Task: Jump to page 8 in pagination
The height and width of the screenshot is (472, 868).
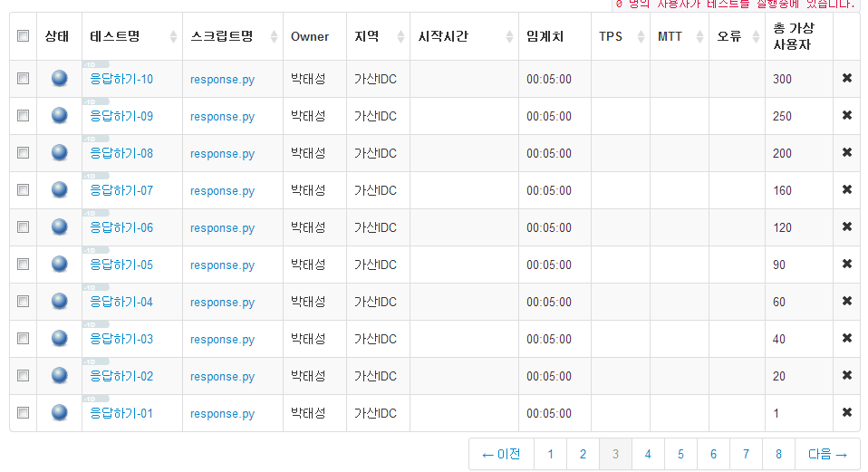Action: tap(778, 454)
